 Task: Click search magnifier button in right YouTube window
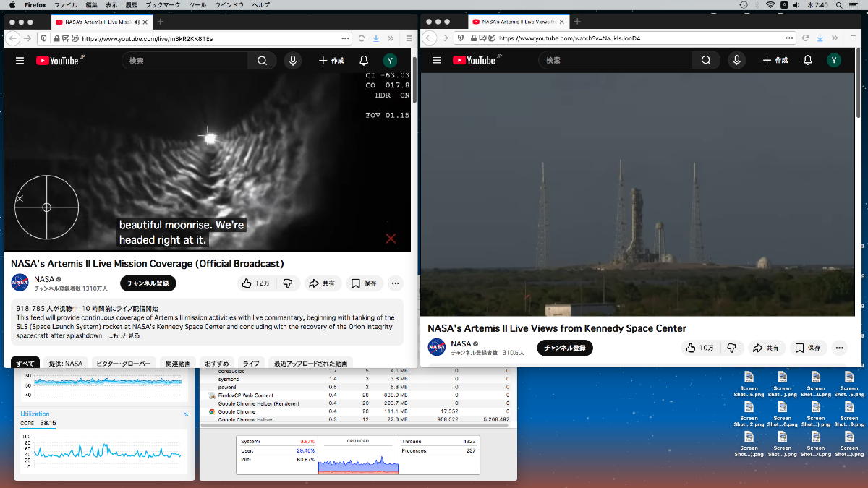click(x=706, y=61)
